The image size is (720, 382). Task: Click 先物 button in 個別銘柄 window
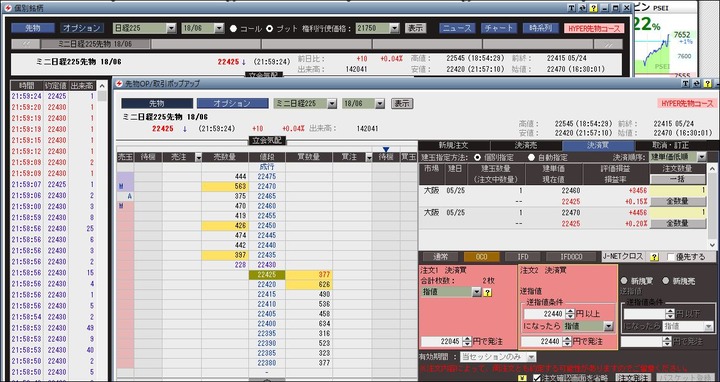tap(33, 28)
